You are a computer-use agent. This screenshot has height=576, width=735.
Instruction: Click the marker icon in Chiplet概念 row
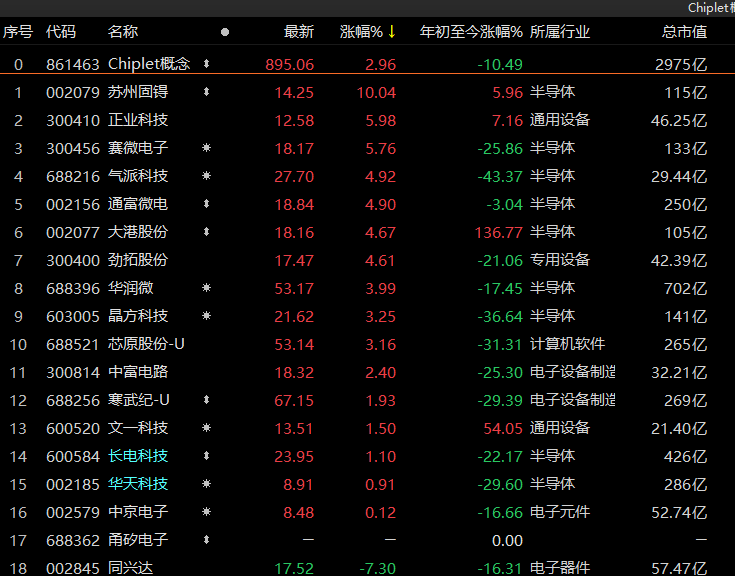click(x=206, y=64)
